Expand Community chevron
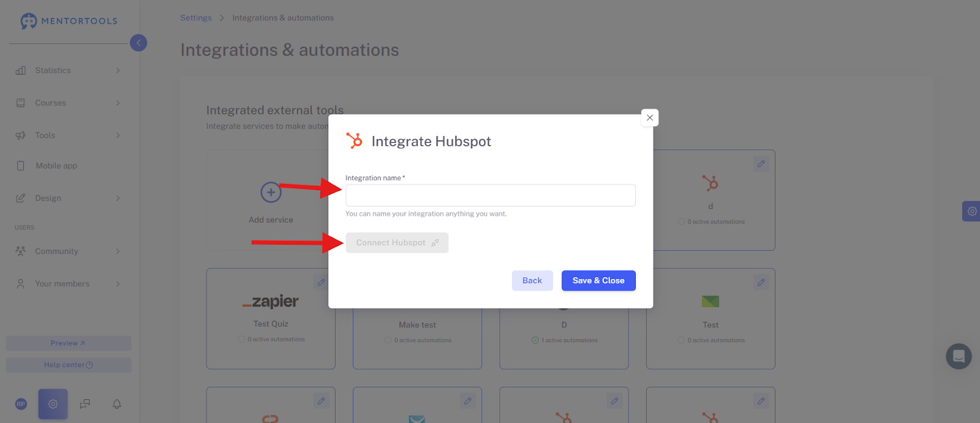The height and width of the screenshot is (423, 980). (x=118, y=251)
